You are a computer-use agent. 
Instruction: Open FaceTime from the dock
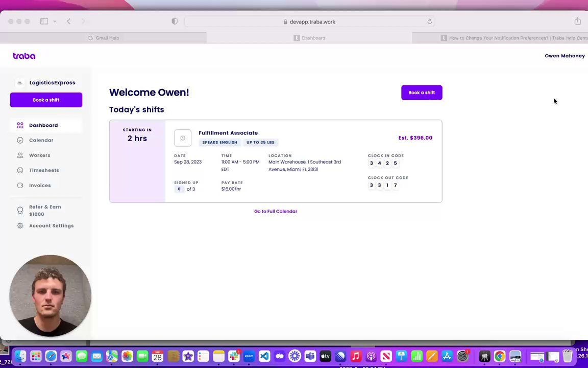tap(142, 356)
